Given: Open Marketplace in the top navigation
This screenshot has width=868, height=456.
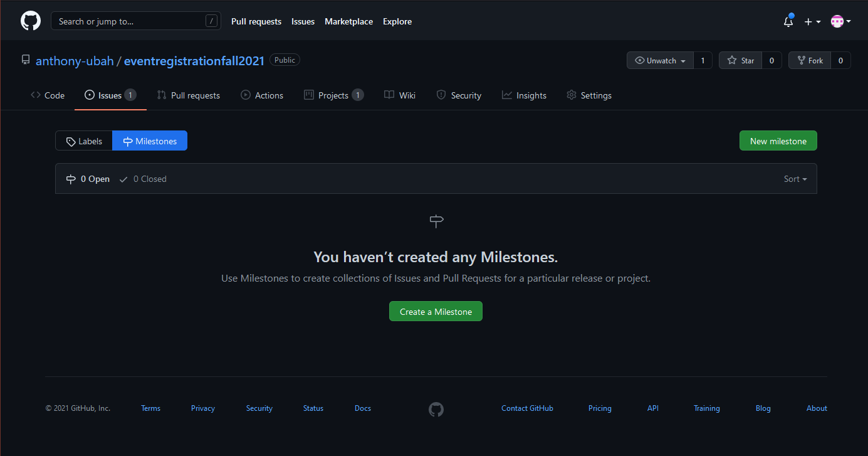Looking at the screenshot, I should pos(348,21).
